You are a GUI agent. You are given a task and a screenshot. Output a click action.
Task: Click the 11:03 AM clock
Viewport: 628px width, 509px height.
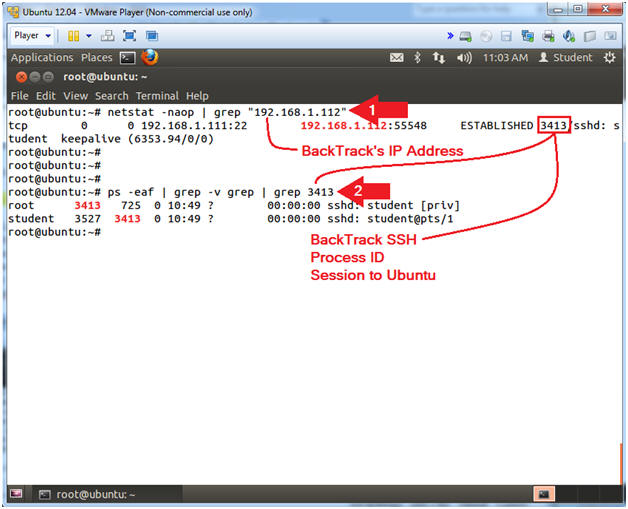tap(505, 58)
